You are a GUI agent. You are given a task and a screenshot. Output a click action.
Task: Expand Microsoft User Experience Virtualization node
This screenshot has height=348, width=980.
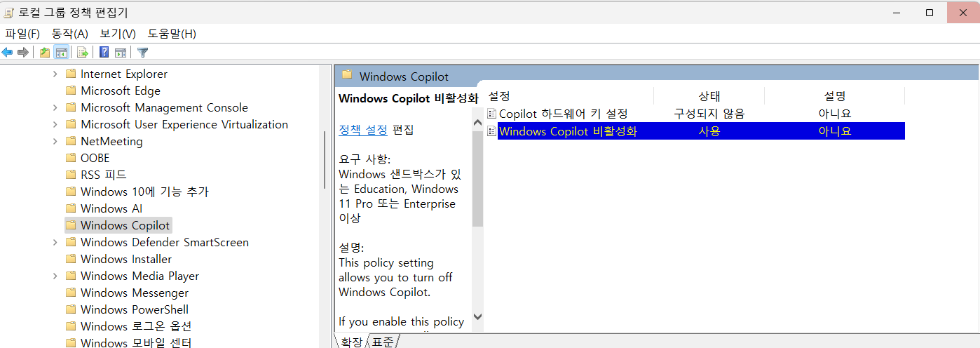pyautogui.click(x=55, y=124)
